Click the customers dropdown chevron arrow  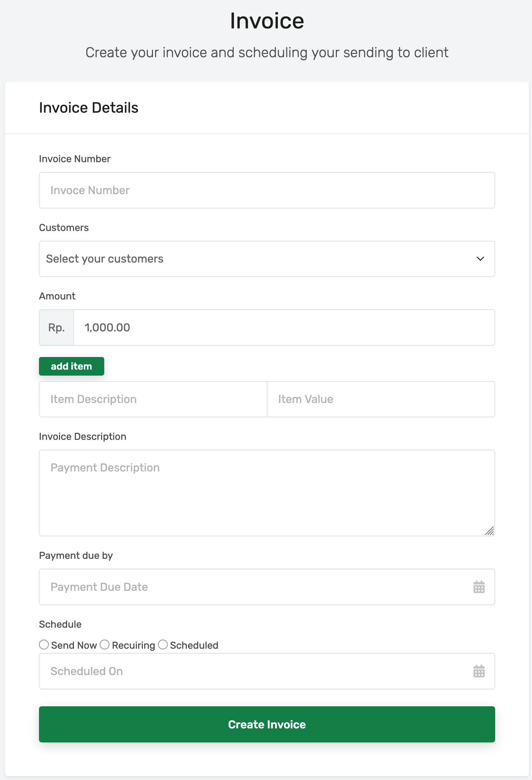(x=480, y=259)
